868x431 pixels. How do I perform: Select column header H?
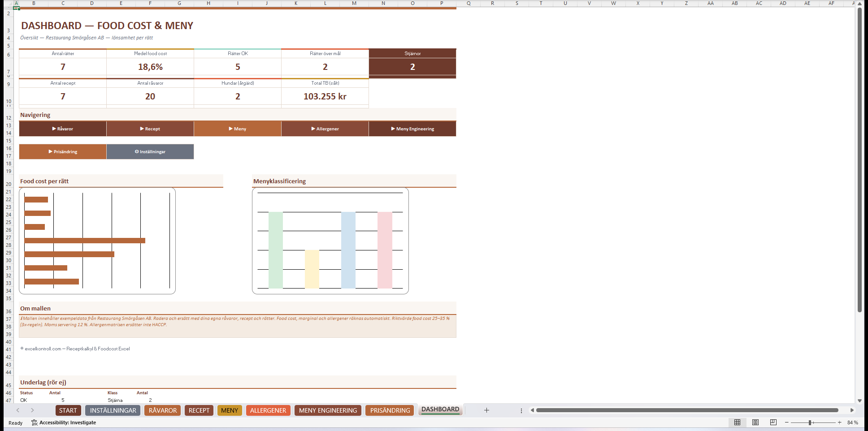click(x=208, y=3)
